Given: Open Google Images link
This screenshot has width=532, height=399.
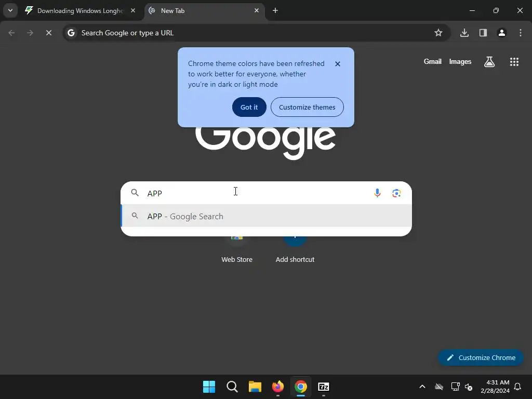Looking at the screenshot, I should pyautogui.click(x=460, y=62).
